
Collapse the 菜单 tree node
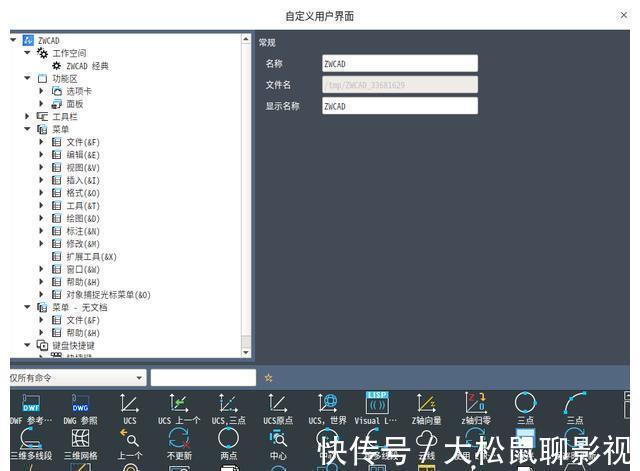coord(27,129)
